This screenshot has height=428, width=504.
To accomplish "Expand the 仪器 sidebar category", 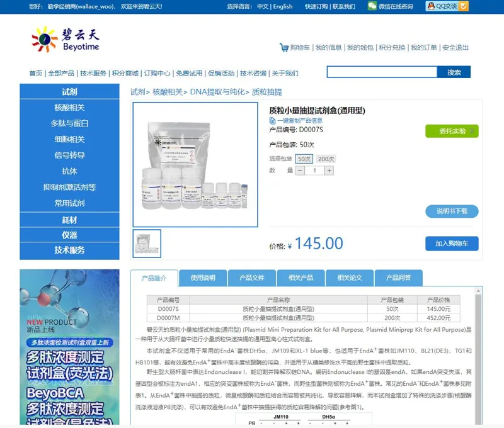I will [69, 235].
